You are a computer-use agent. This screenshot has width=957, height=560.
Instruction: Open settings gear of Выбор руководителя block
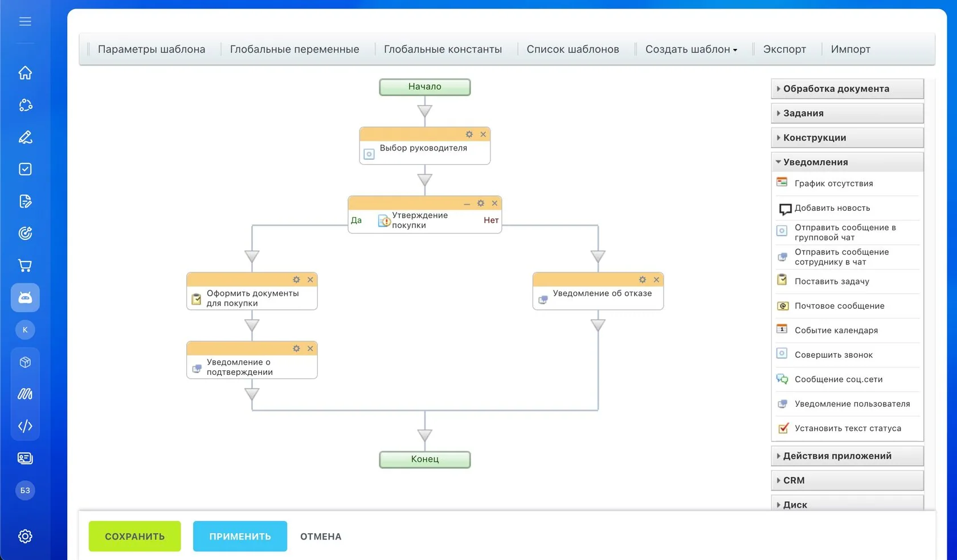(x=469, y=134)
